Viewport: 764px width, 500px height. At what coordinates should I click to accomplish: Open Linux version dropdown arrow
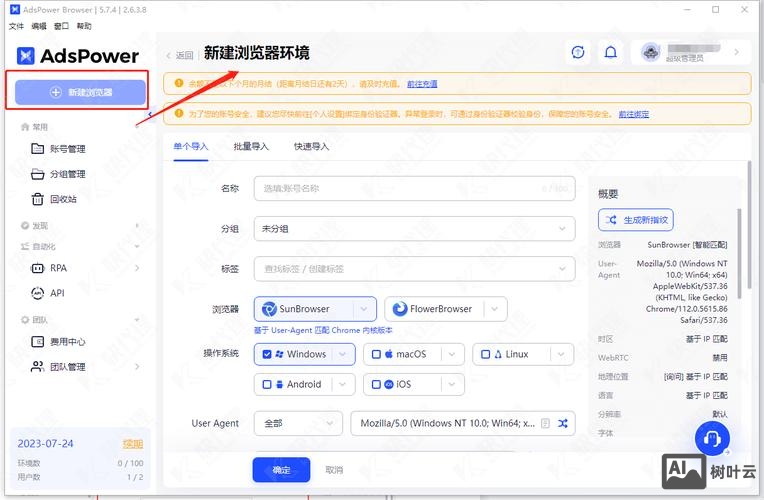click(x=561, y=354)
